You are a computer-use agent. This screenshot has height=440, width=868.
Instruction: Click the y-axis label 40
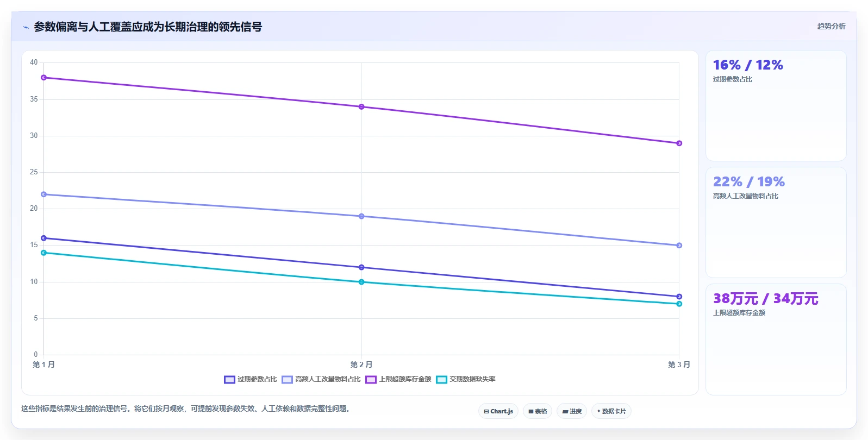pyautogui.click(x=34, y=62)
